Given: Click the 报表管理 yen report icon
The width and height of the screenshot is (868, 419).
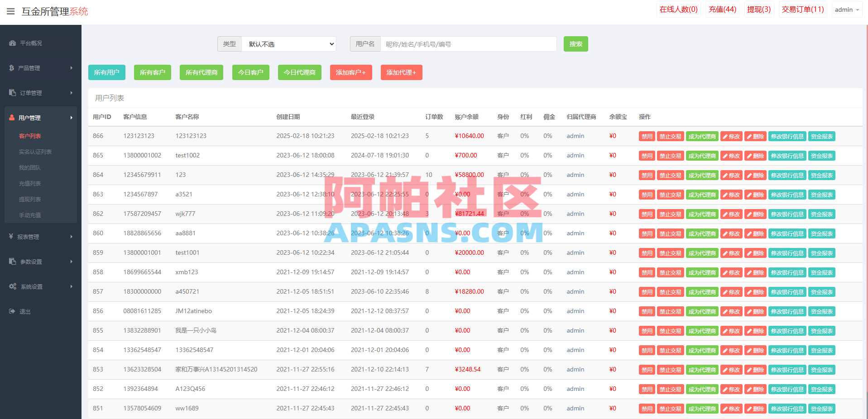Looking at the screenshot, I should (x=11, y=236).
